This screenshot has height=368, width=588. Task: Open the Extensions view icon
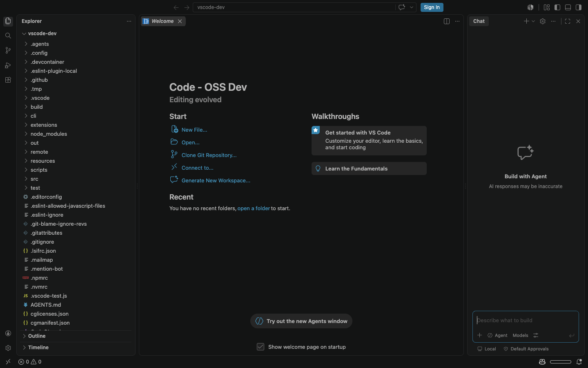click(x=8, y=80)
